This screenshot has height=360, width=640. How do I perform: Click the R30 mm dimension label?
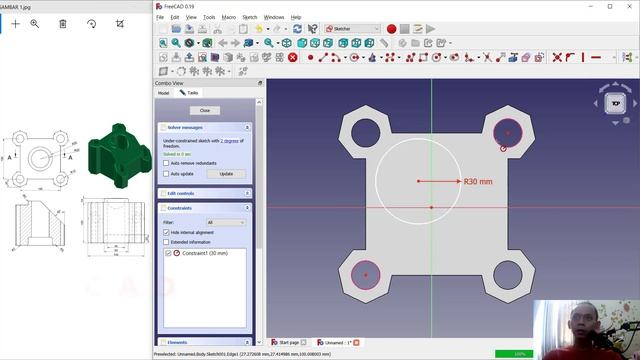(x=478, y=182)
